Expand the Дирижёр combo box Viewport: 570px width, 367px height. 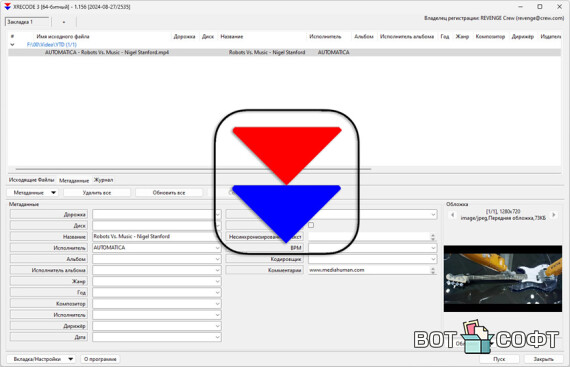[x=217, y=326]
